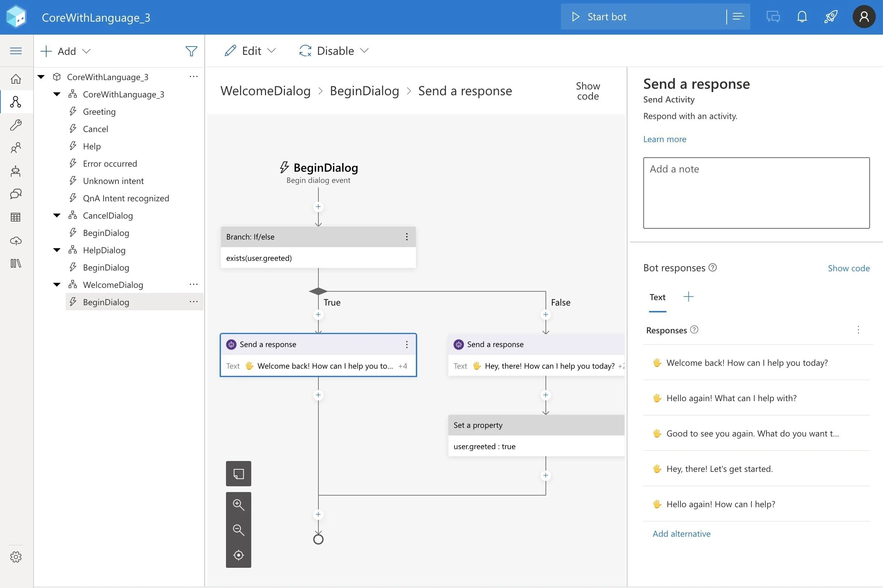Screen dimensions: 883x588
Task: Open bot controller list icon beside Start bot
Action: click(x=738, y=17)
